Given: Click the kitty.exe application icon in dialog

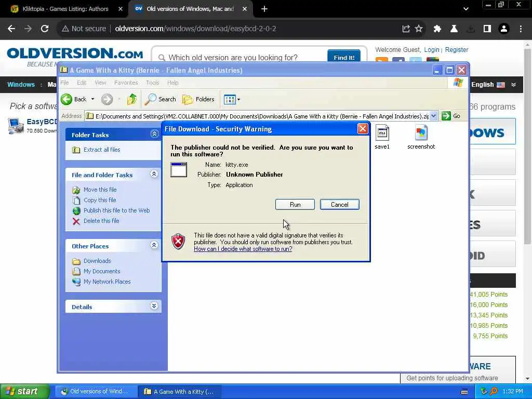Looking at the screenshot, I should coord(179,170).
